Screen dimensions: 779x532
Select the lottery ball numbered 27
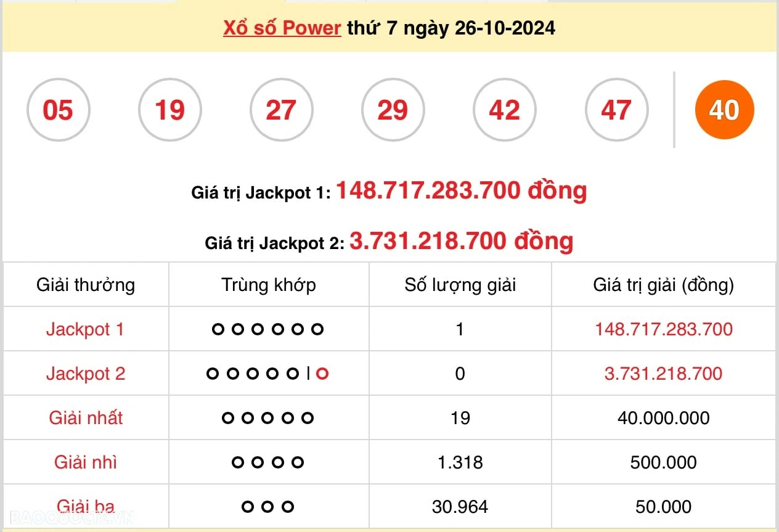click(282, 110)
